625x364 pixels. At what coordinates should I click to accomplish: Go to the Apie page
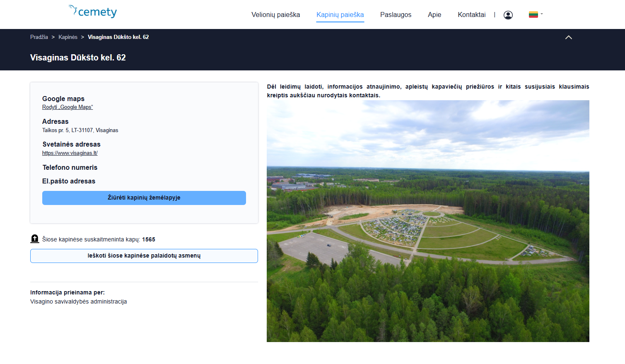(x=434, y=14)
